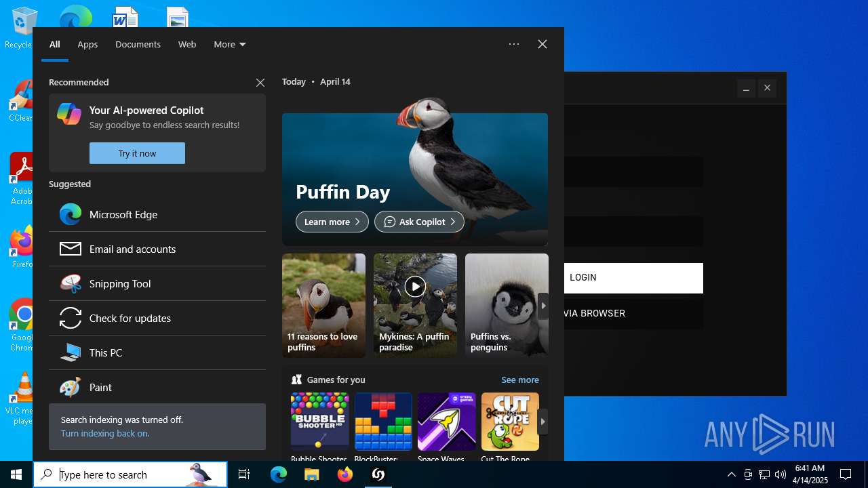Viewport: 868px width, 488px height.
Task: Click the Try it now button
Action: point(137,153)
